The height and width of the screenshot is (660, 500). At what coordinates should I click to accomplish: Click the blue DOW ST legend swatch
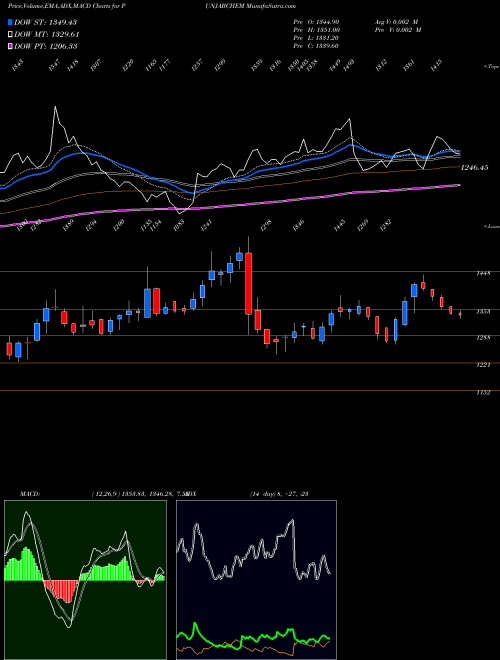point(11,22)
